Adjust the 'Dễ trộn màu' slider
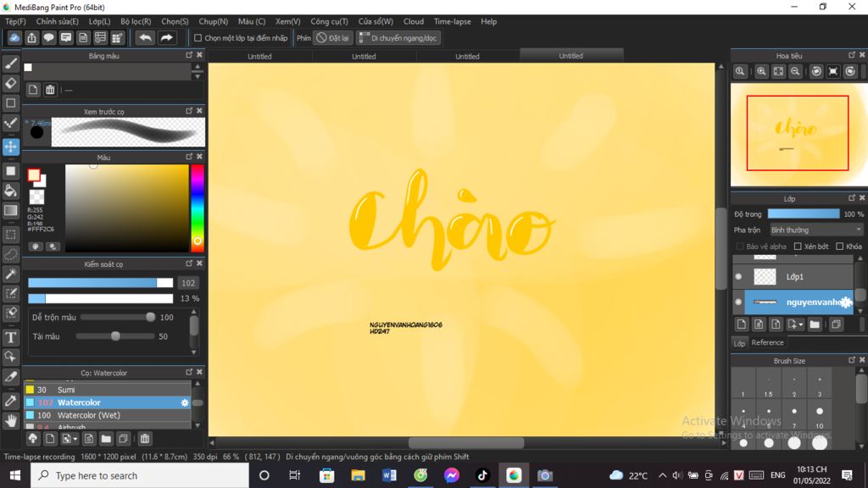Screen dimensions: 868x488 [x=119, y=317]
